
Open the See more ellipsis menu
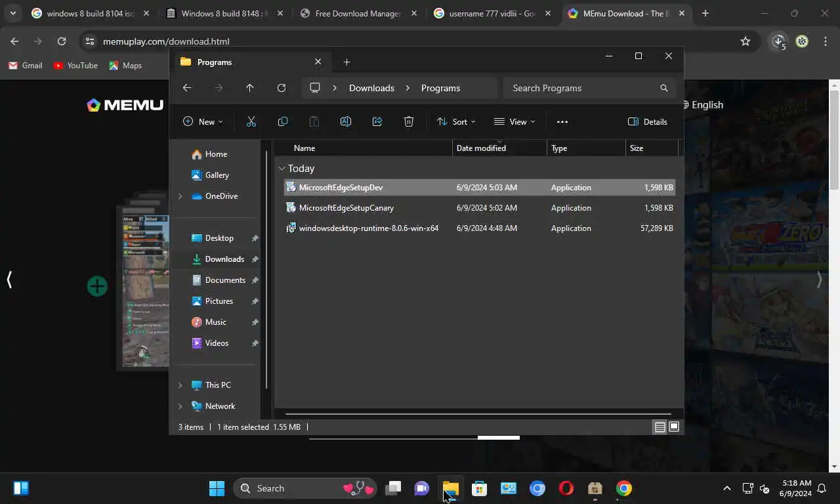[x=562, y=121]
